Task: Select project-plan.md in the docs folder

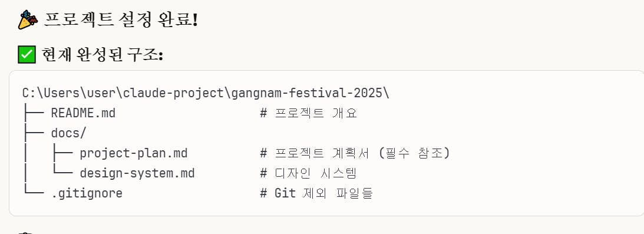Action: (134, 153)
